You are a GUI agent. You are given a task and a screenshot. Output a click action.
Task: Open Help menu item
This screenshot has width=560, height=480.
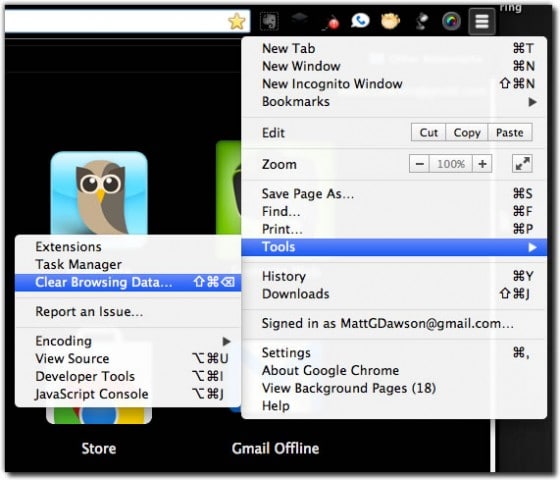[x=394, y=406]
